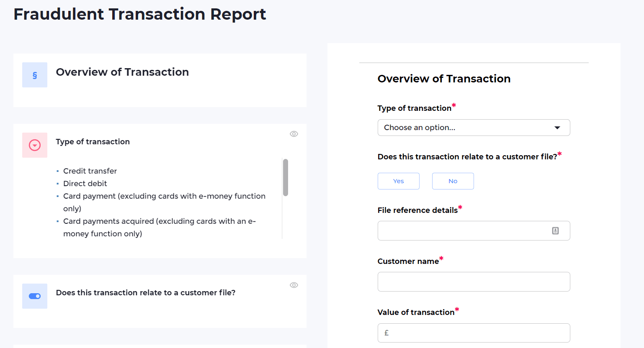Click the pound sign in Value of transaction
The width and height of the screenshot is (644, 348).
point(386,333)
